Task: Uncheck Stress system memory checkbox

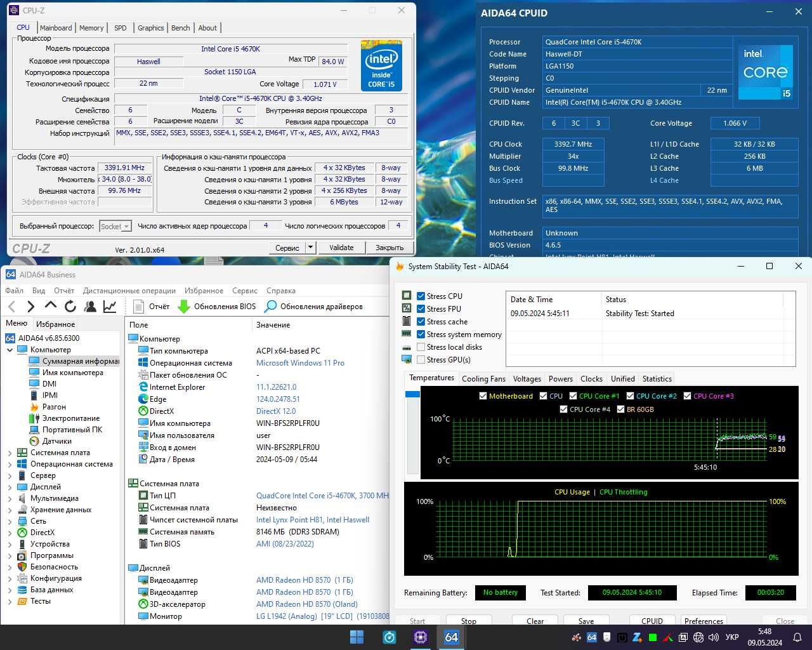Action: coord(421,335)
